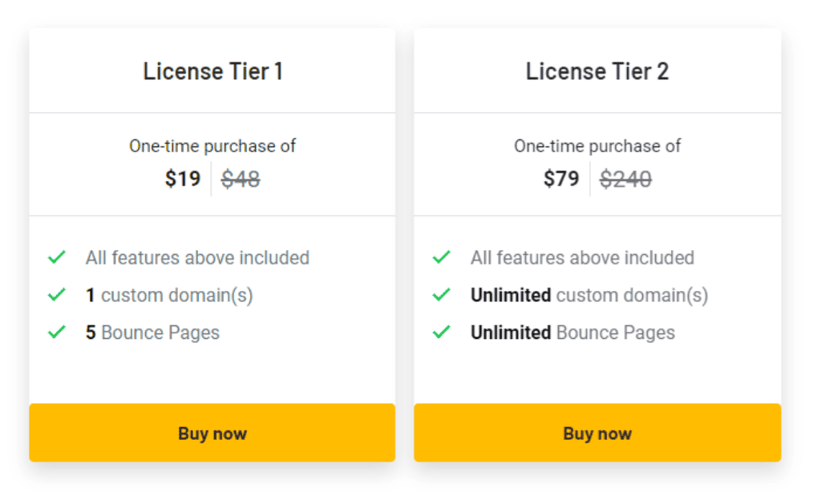The image size is (821, 504).
Task: Click the $19 price for Tier 1
Action: [183, 179]
